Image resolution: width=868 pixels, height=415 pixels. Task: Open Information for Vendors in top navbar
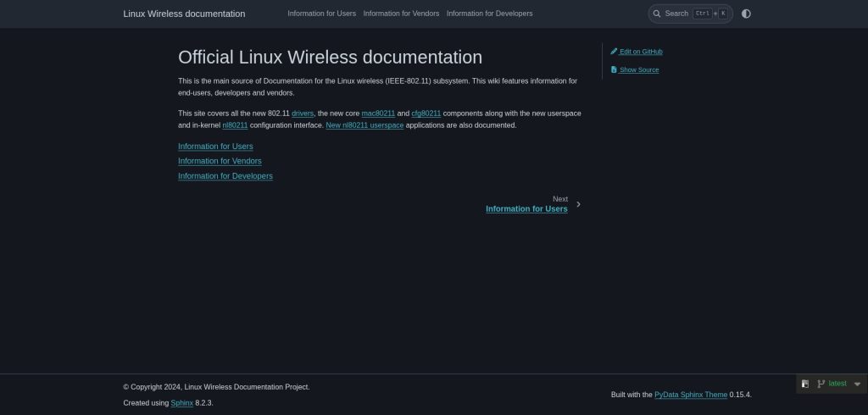[x=401, y=14]
